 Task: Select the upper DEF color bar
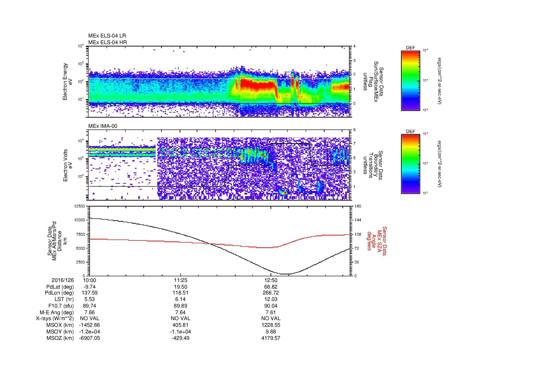[410, 80]
